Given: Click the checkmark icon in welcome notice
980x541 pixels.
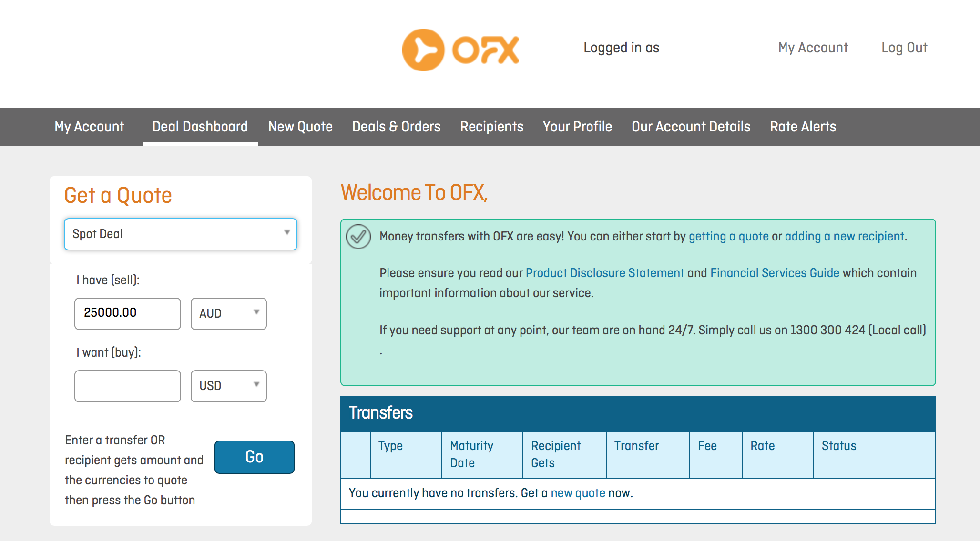Looking at the screenshot, I should coord(358,237).
